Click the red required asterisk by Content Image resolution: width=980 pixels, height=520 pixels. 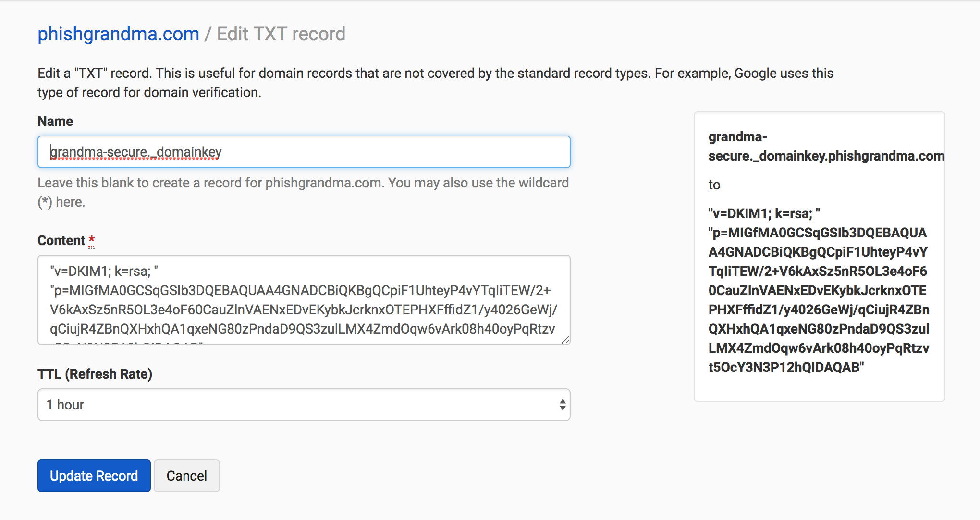[x=92, y=240]
